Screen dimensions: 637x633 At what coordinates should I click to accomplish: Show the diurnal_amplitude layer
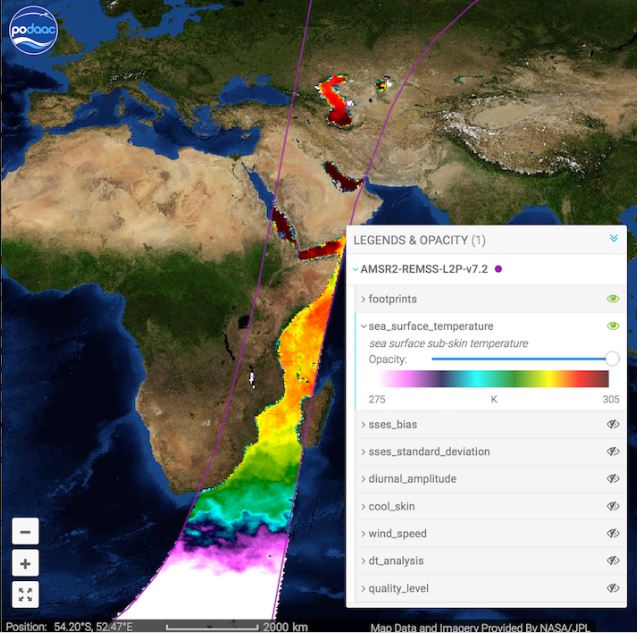click(613, 479)
